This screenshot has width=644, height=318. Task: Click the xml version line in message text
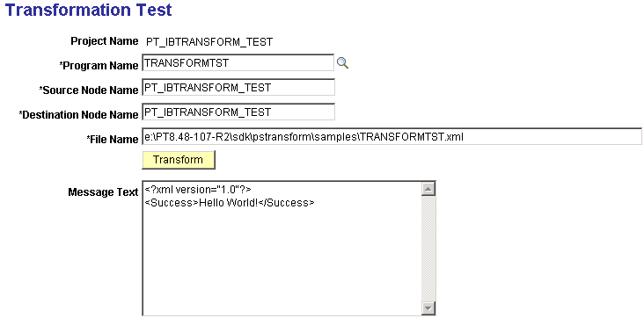[198, 190]
